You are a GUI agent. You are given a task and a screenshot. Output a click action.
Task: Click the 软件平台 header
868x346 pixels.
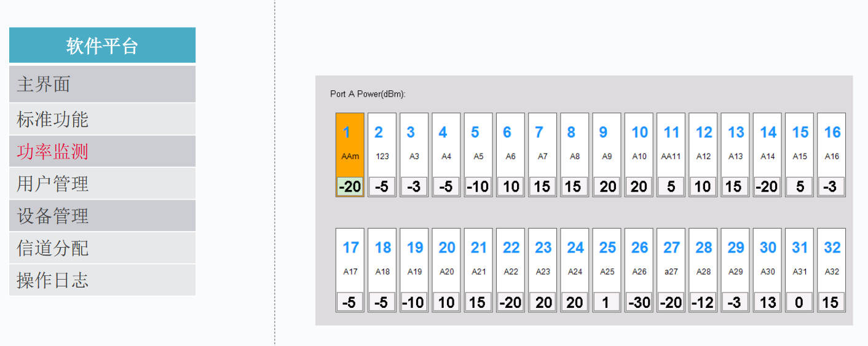point(102,45)
